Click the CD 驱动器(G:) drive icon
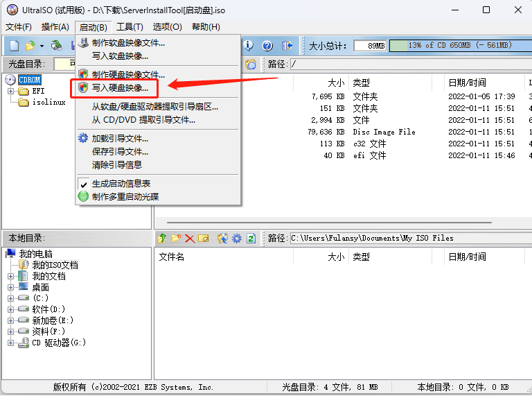The width and height of the screenshot is (532, 396). click(24, 343)
